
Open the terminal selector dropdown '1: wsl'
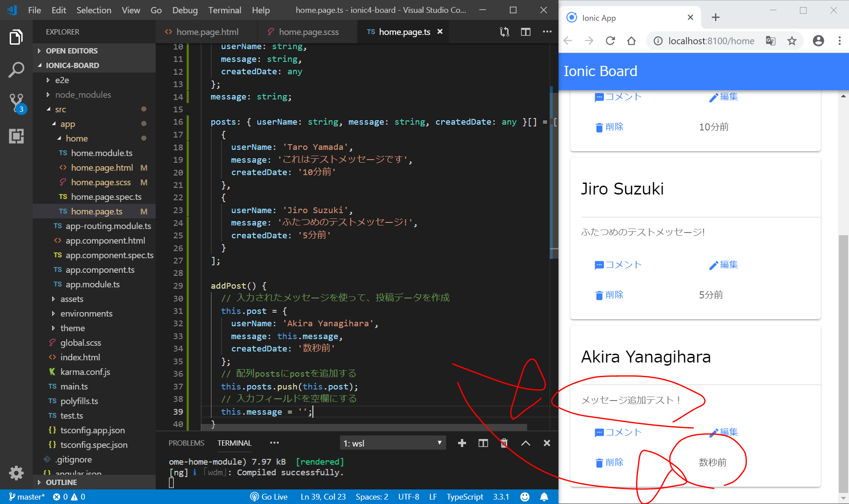coord(393,443)
